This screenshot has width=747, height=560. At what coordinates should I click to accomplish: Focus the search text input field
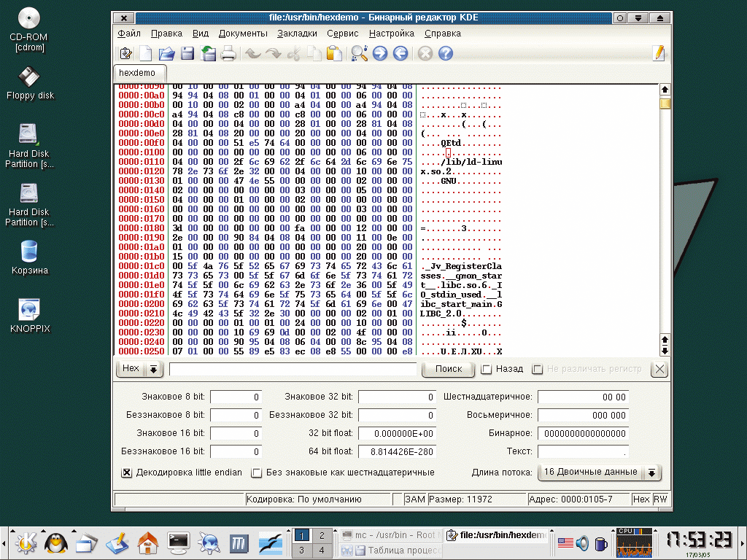pyautogui.click(x=293, y=369)
